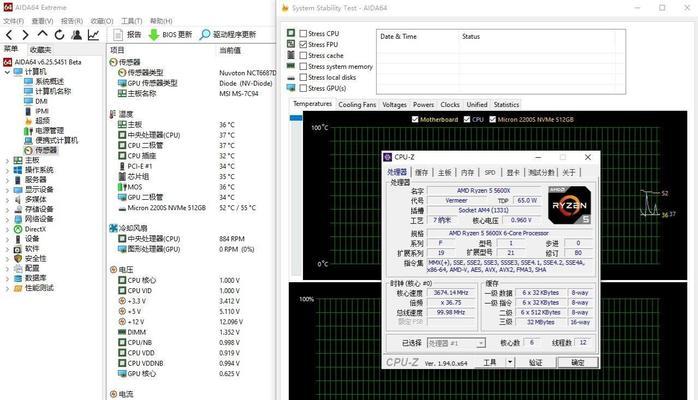Expand the 网络设备 tree node
Image resolution: width=698 pixels, height=400 pixels.
[7, 219]
